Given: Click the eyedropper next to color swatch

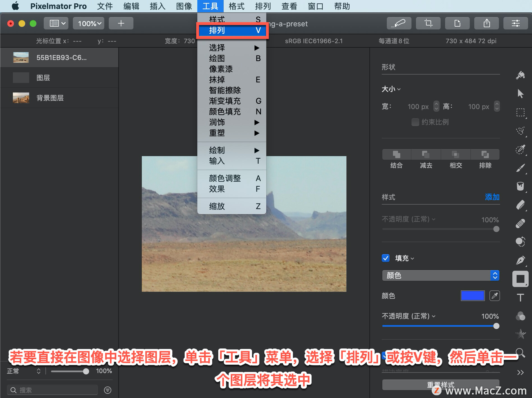Looking at the screenshot, I should (495, 296).
